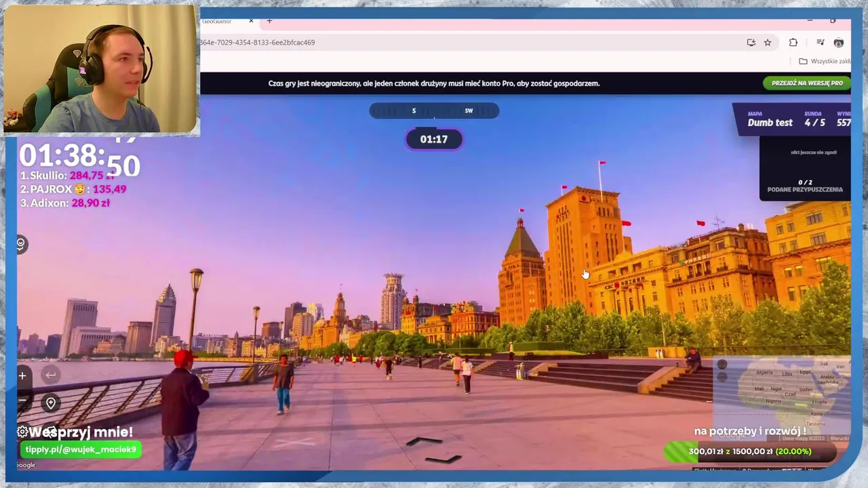This screenshot has height=488, width=868.
Task: Click the install app icon in address bar
Action: pos(751,42)
